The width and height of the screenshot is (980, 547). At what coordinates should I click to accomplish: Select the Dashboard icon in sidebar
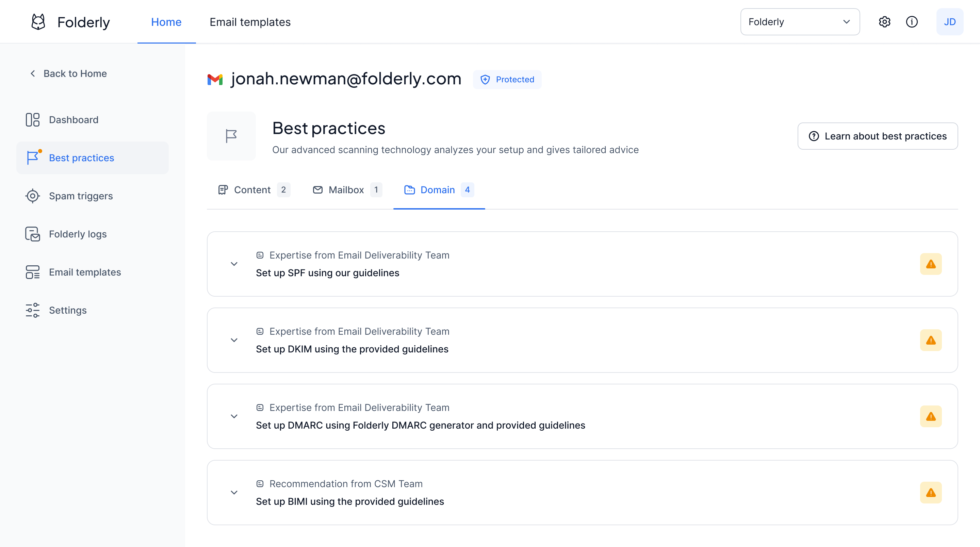pyautogui.click(x=33, y=119)
